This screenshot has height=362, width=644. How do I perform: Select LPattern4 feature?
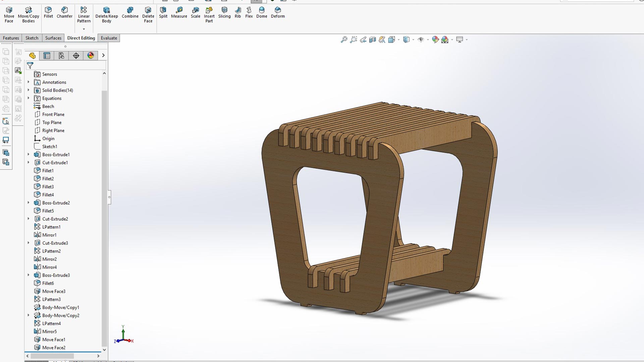pyautogui.click(x=47, y=323)
